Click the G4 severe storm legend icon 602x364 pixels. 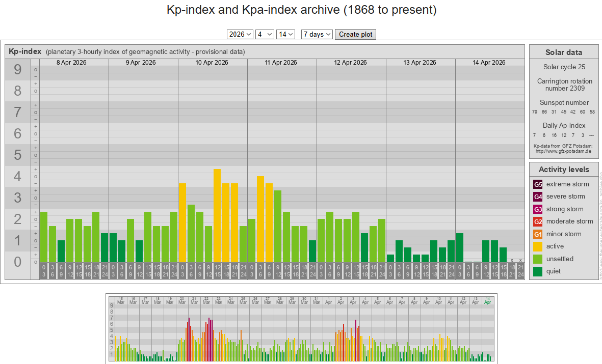(538, 197)
